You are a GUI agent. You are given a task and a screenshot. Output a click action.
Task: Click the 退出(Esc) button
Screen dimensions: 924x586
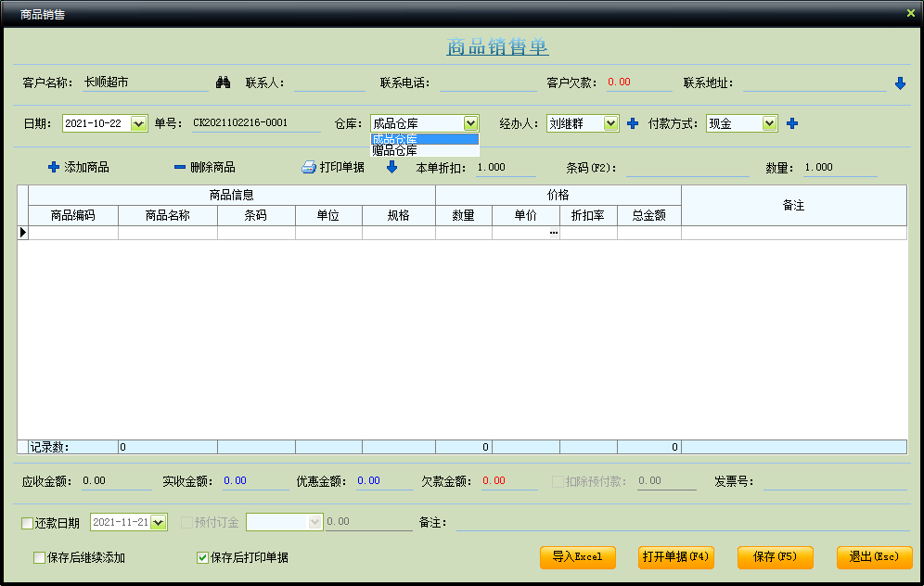pos(875,557)
